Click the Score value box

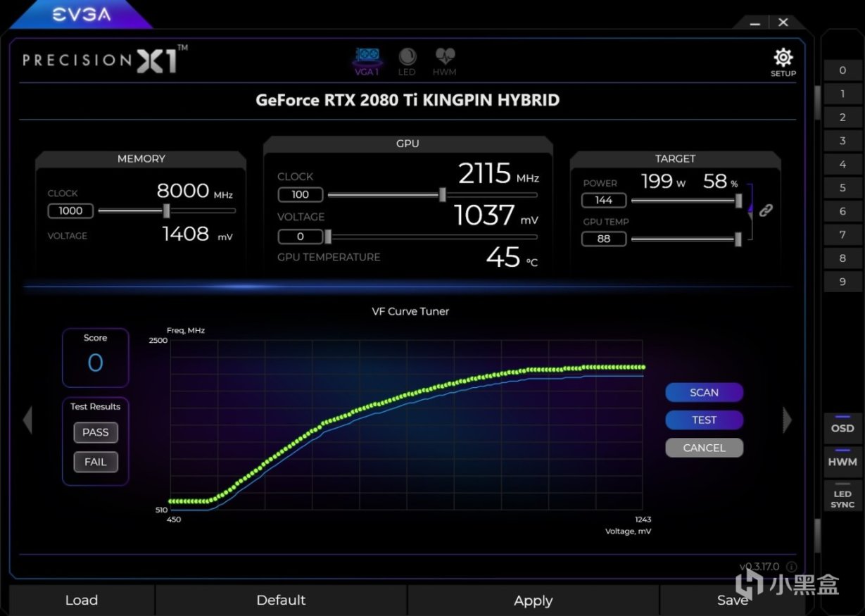click(95, 358)
